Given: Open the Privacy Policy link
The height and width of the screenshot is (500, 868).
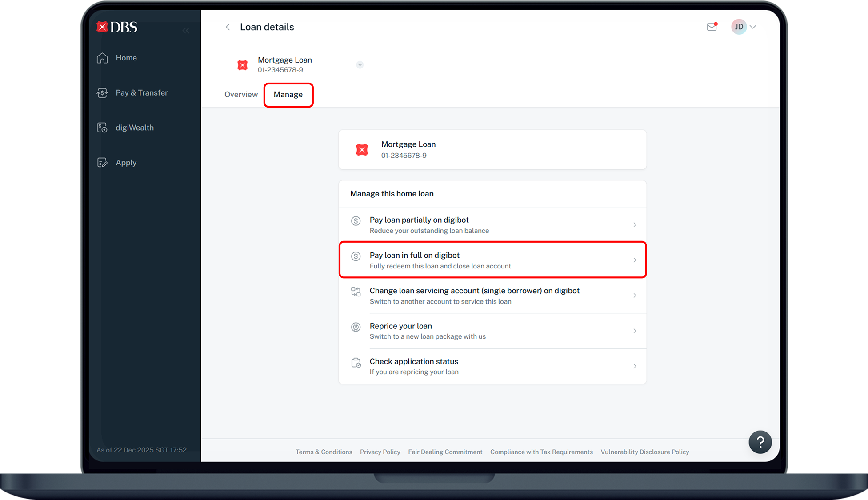Looking at the screenshot, I should coord(380,452).
